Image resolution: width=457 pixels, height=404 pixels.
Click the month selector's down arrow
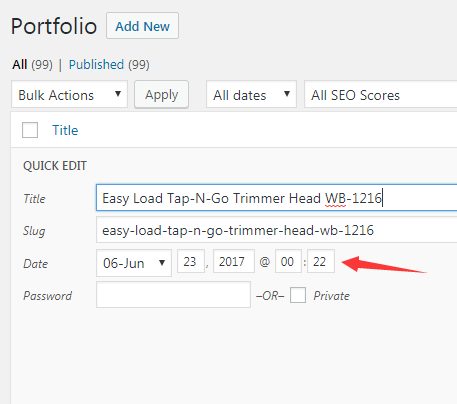coord(162,263)
